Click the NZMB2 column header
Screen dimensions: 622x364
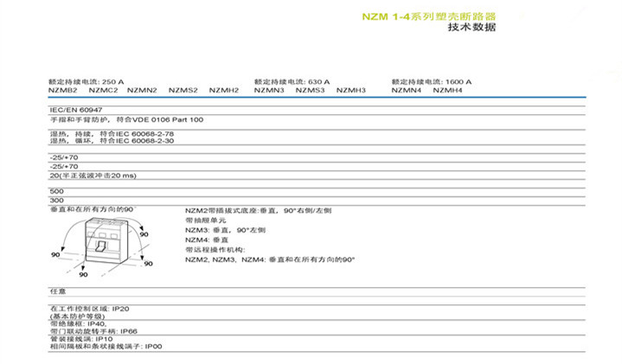coord(62,90)
